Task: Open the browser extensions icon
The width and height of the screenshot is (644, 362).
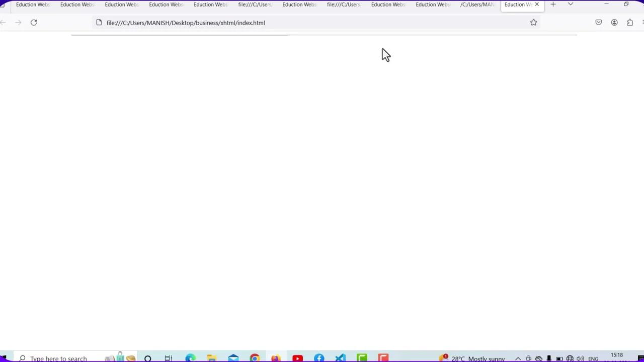Action: 629,23
